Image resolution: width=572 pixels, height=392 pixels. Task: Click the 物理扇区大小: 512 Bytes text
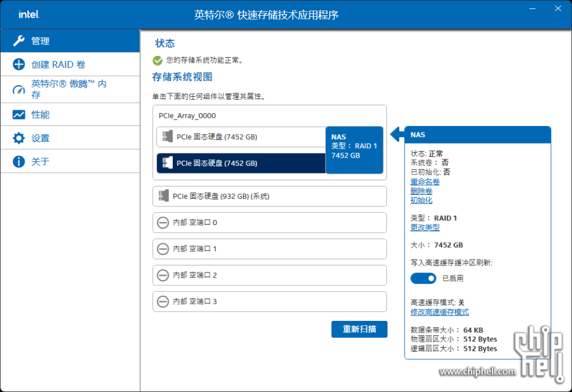[454, 339]
